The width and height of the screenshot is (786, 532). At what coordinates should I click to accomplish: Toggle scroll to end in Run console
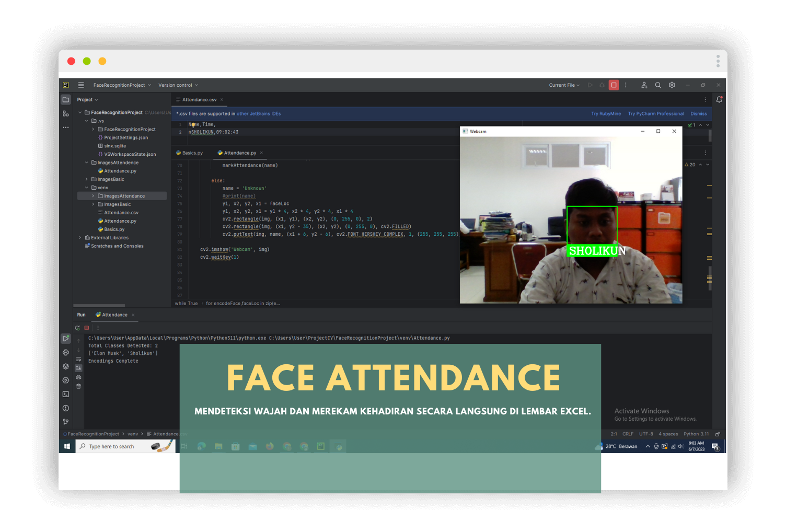click(x=78, y=368)
